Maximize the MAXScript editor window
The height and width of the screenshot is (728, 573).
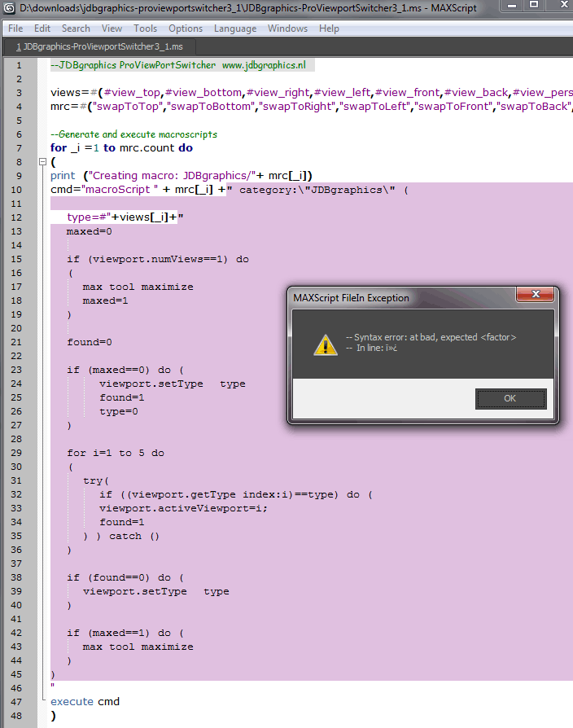point(534,6)
